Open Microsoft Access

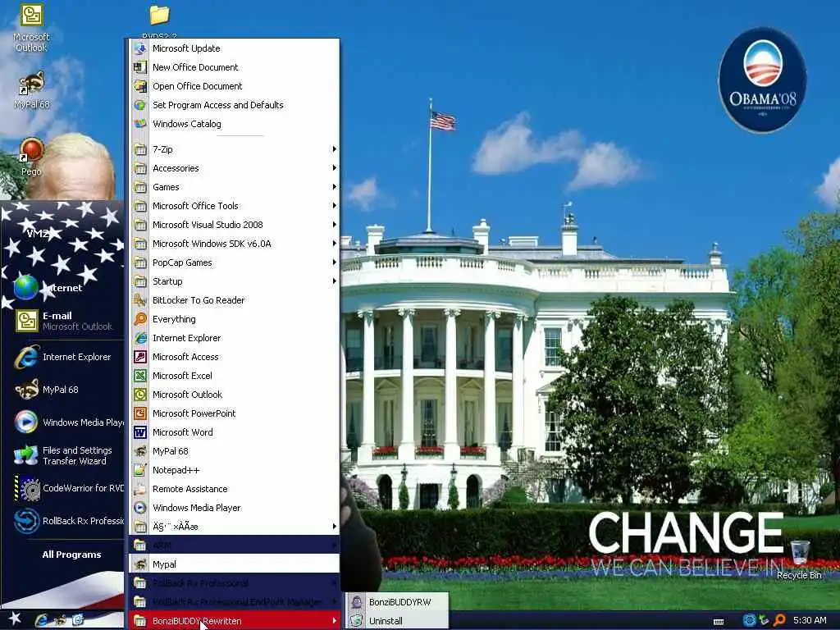tap(234, 357)
